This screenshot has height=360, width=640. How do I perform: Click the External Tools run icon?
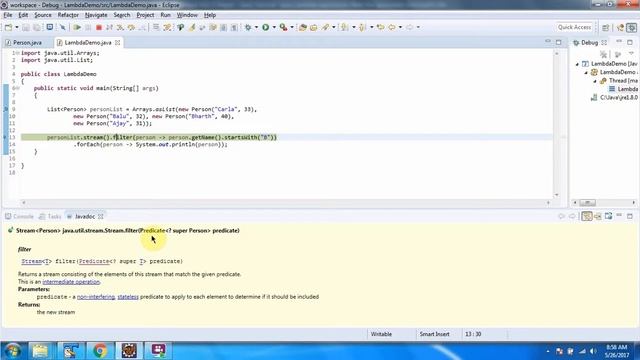[283, 27]
